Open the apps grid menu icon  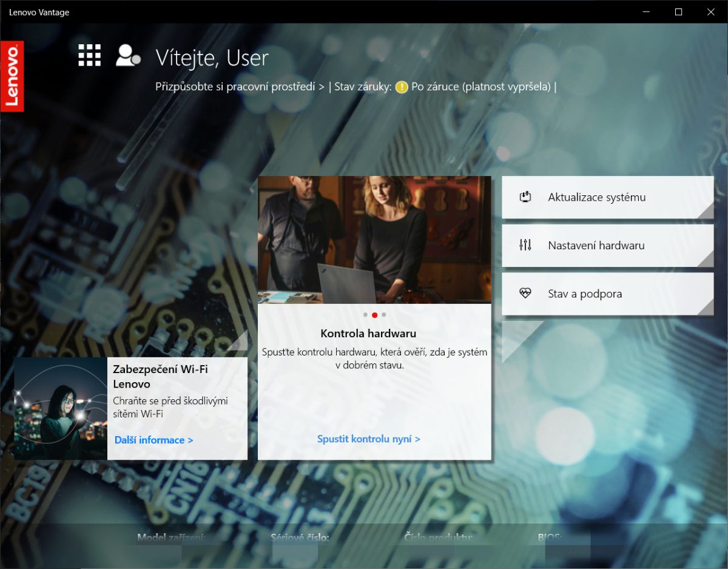(89, 55)
